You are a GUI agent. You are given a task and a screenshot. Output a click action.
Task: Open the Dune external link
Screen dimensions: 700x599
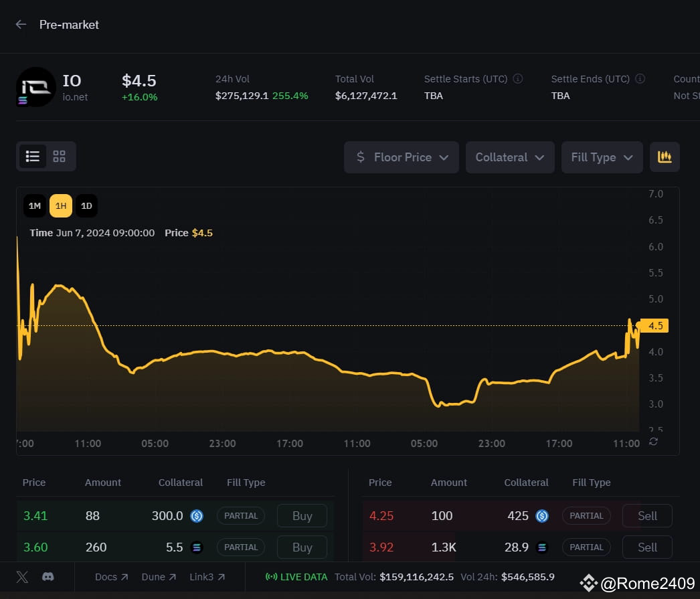tap(159, 577)
